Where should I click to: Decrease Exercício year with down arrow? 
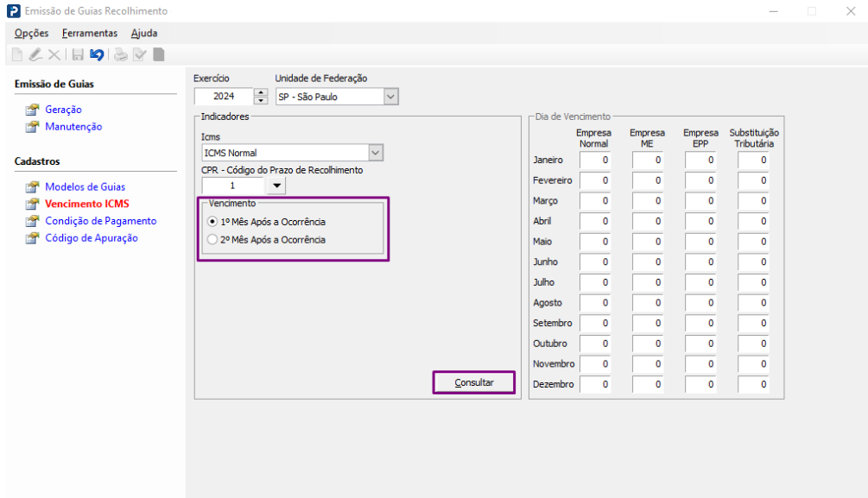[x=261, y=101]
